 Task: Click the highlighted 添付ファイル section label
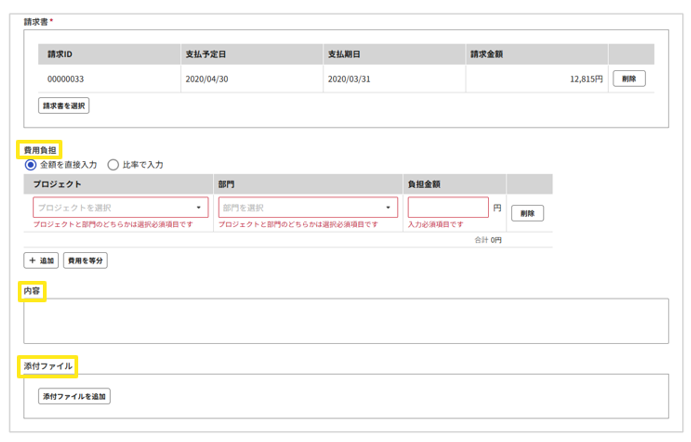[49, 366]
